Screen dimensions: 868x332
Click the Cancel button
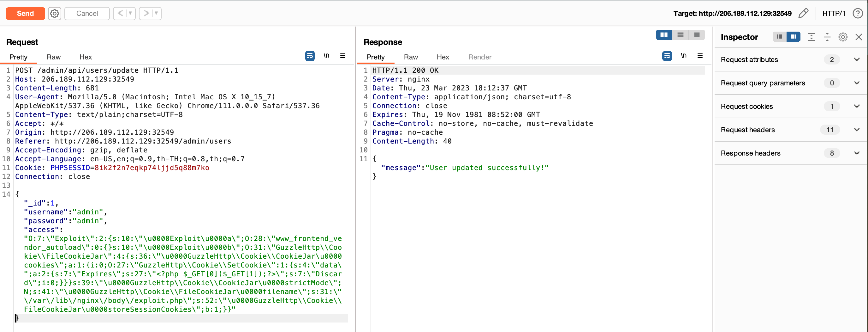point(86,14)
